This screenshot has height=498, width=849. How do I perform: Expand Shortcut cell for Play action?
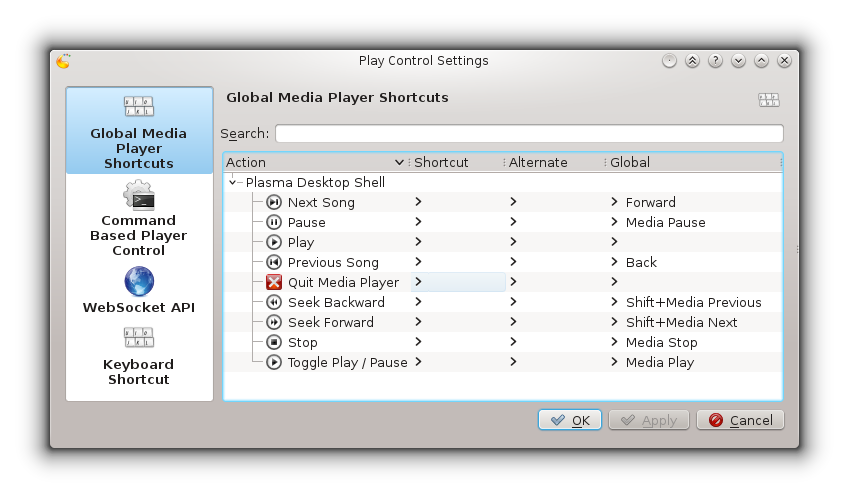[x=418, y=242]
